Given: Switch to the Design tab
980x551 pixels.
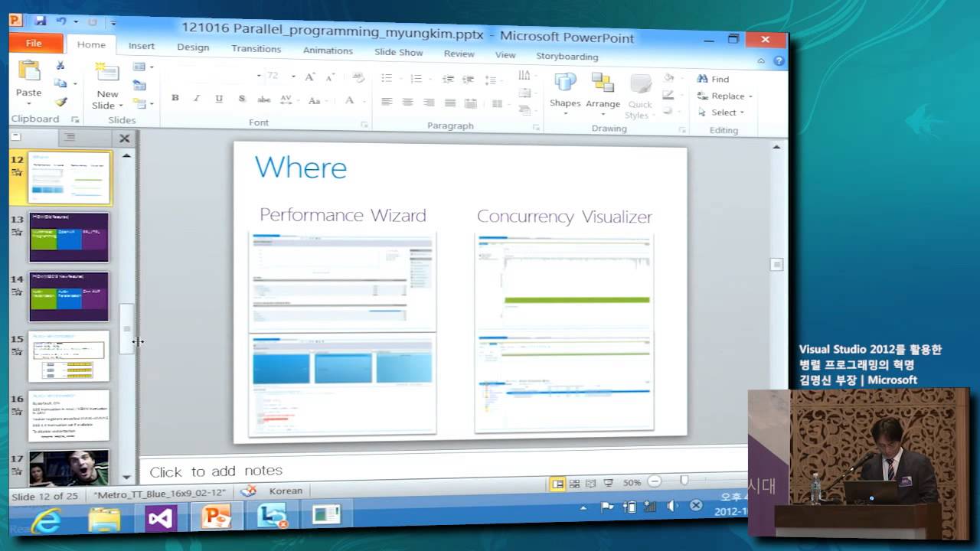Looking at the screenshot, I should point(193,47).
